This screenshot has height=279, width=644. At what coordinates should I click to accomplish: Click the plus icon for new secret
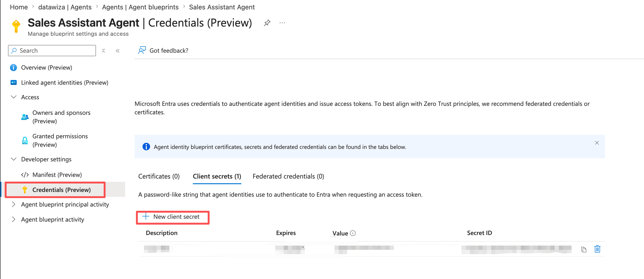(146, 216)
